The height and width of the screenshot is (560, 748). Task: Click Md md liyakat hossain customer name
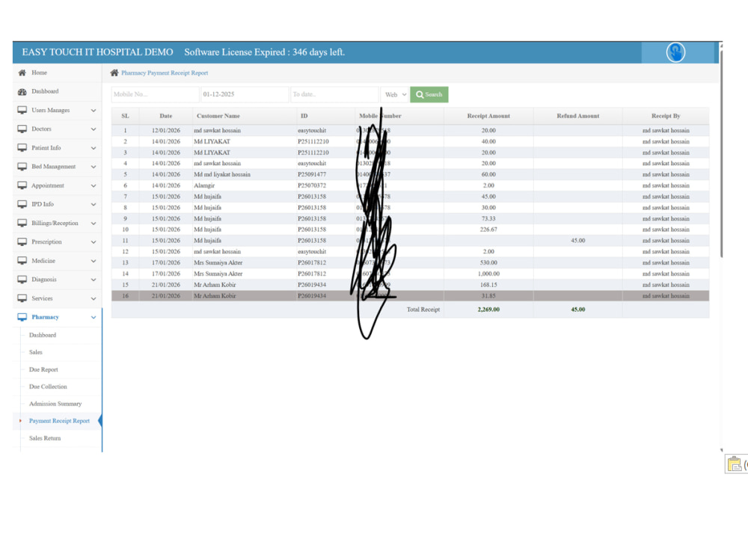[x=222, y=175]
